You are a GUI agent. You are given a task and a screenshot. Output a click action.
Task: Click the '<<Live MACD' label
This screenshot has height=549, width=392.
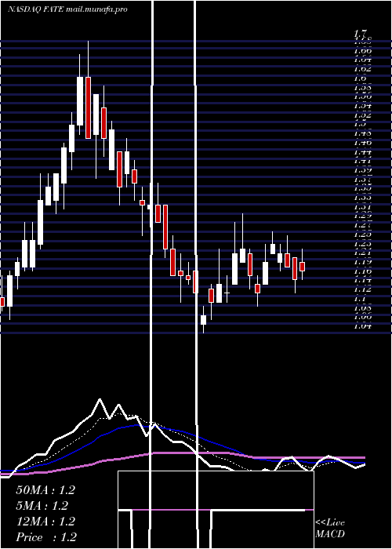[330, 529]
